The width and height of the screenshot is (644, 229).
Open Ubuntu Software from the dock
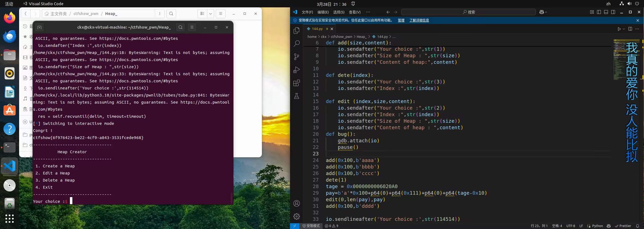coord(10,110)
